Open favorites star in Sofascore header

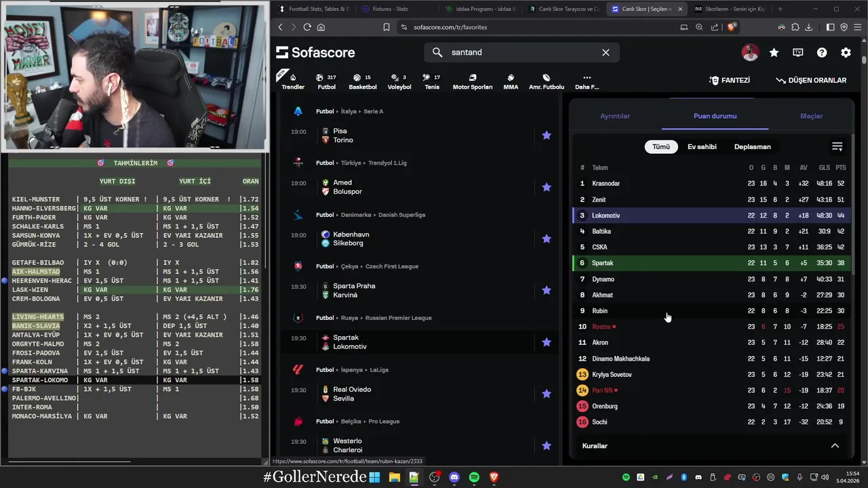click(x=774, y=52)
